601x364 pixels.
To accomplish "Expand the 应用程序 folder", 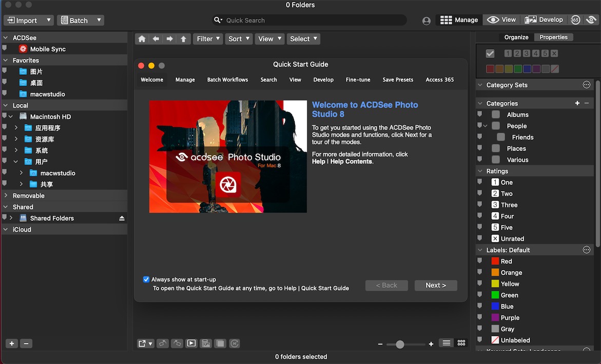I will point(16,128).
